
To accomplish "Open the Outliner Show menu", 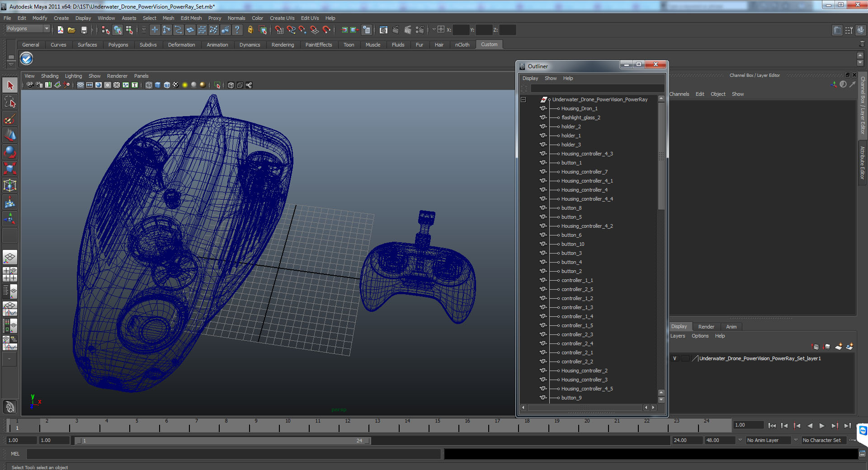I will click(x=551, y=78).
